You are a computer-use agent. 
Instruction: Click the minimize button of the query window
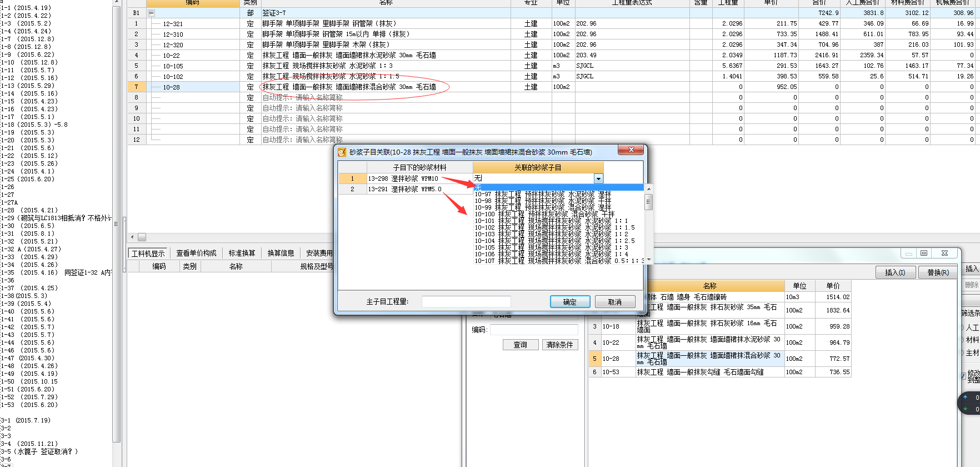click(x=909, y=253)
